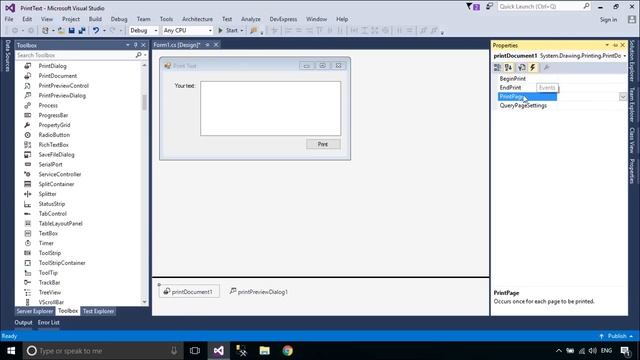Open File Explorer from the taskbar
Viewport: 640px width, 360px height.
coord(264,351)
